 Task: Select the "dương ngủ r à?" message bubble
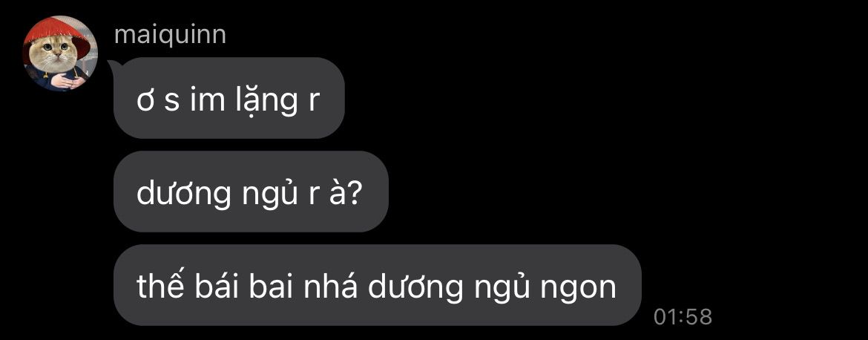[x=251, y=192]
